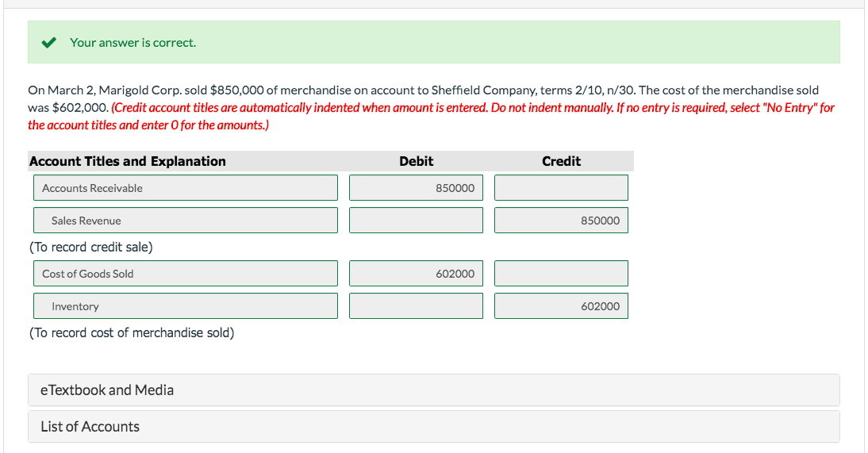Click the 'Your answer is correct.' message
Image resolution: width=868 pixels, height=453 pixels.
pos(133,43)
